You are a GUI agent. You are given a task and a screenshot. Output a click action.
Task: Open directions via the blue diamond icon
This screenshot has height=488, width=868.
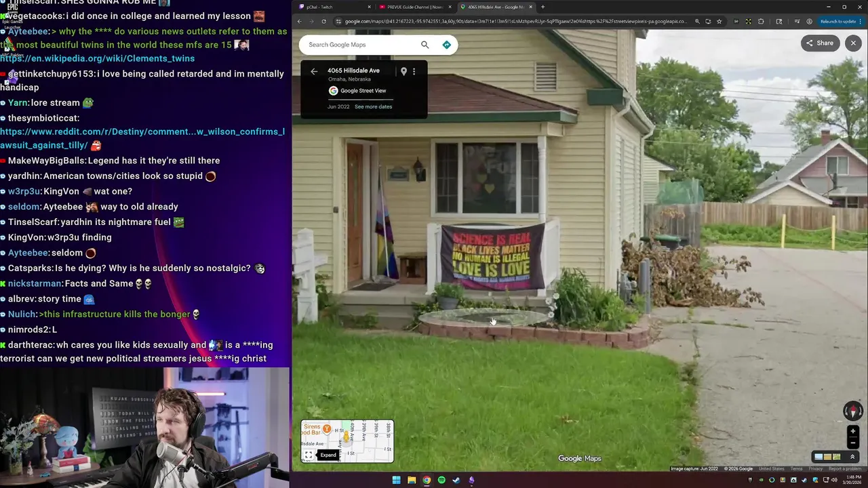click(x=446, y=45)
